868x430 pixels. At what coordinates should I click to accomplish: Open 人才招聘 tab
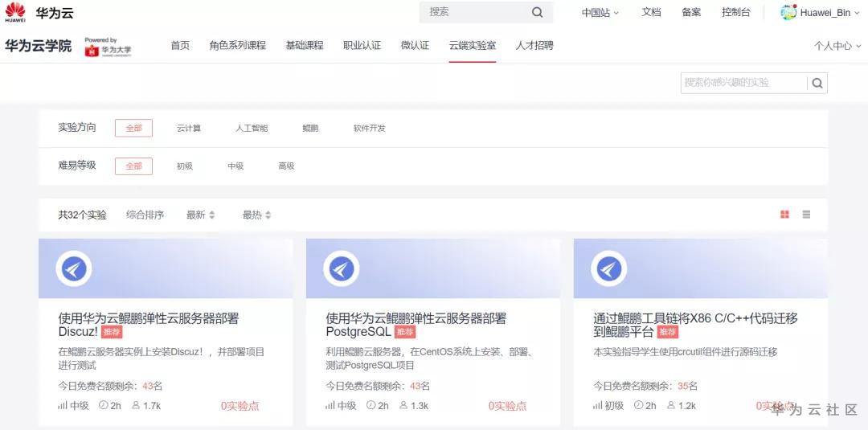pyautogui.click(x=534, y=45)
